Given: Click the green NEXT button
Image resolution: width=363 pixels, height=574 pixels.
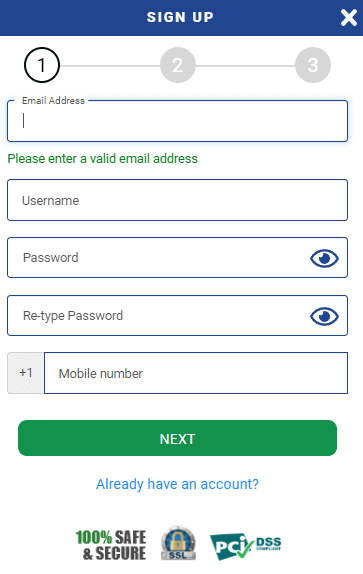Looking at the screenshot, I should click(177, 438).
